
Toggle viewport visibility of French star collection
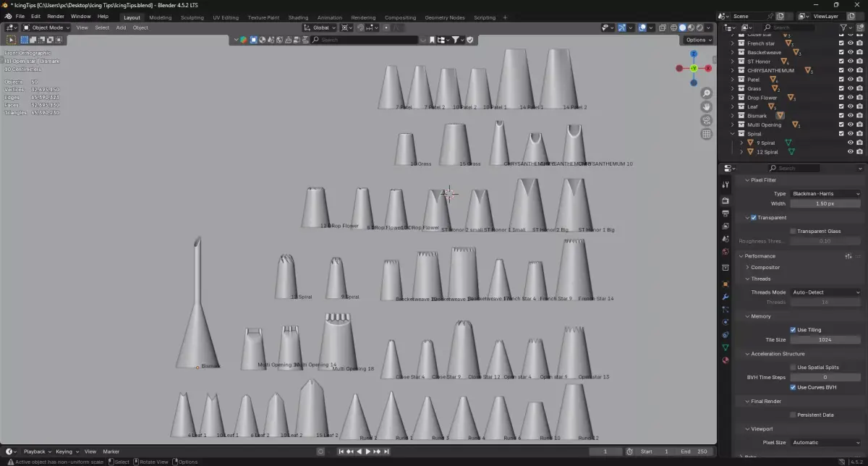coord(851,43)
